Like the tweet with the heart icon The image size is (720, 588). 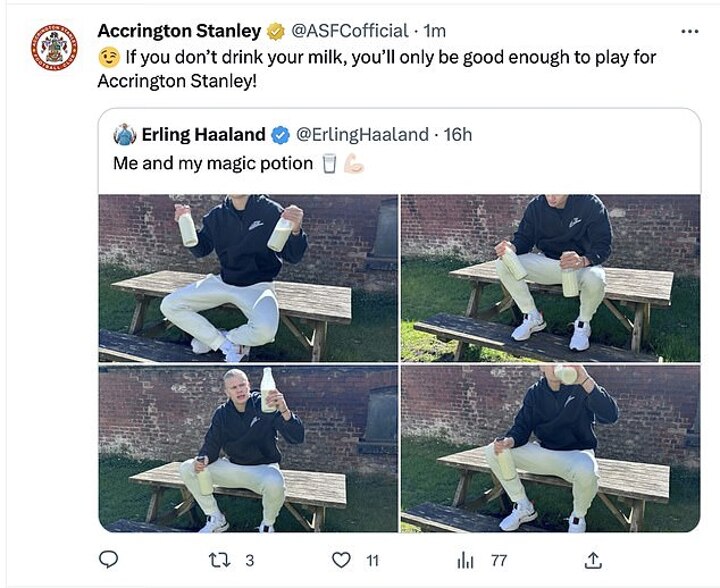tap(341, 560)
